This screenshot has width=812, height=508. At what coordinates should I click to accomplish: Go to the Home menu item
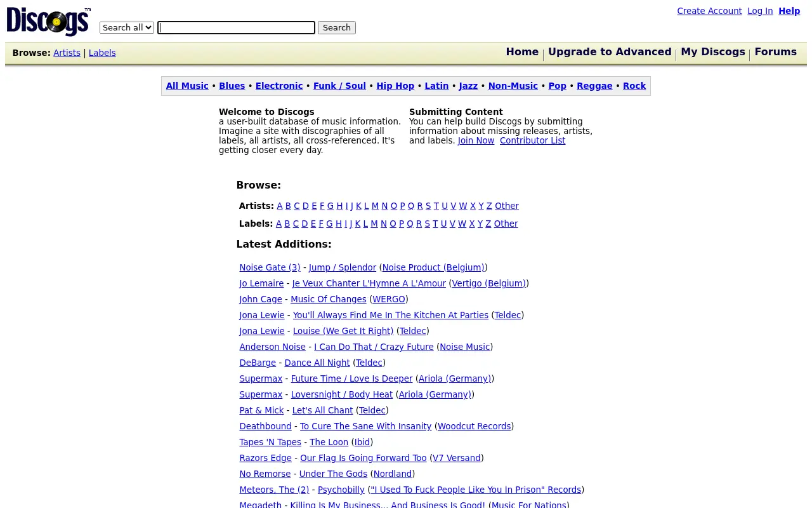pyautogui.click(x=522, y=52)
